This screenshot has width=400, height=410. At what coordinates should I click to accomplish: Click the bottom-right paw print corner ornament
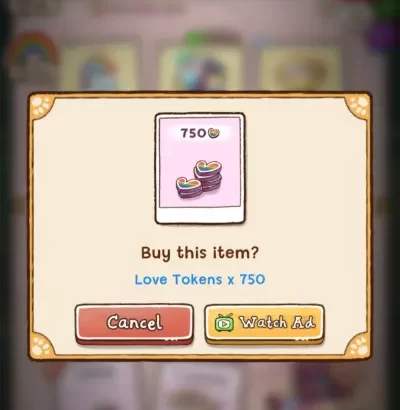click(x=358, y=345)
